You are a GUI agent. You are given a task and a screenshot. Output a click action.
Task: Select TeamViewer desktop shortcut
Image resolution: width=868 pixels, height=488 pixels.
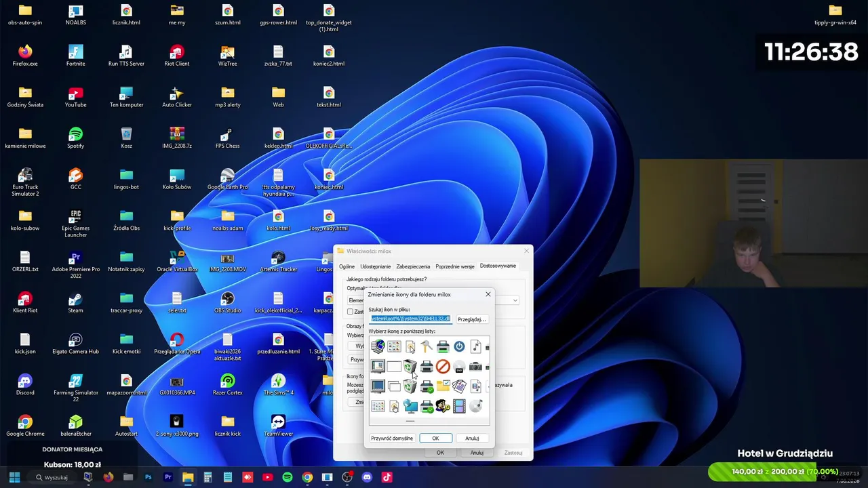(278, 426)
